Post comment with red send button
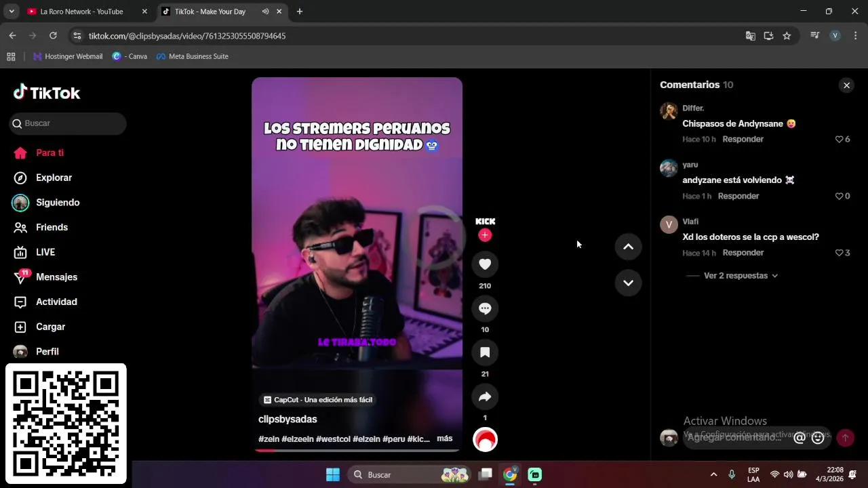The image size is (868, 488). point(845,438)
